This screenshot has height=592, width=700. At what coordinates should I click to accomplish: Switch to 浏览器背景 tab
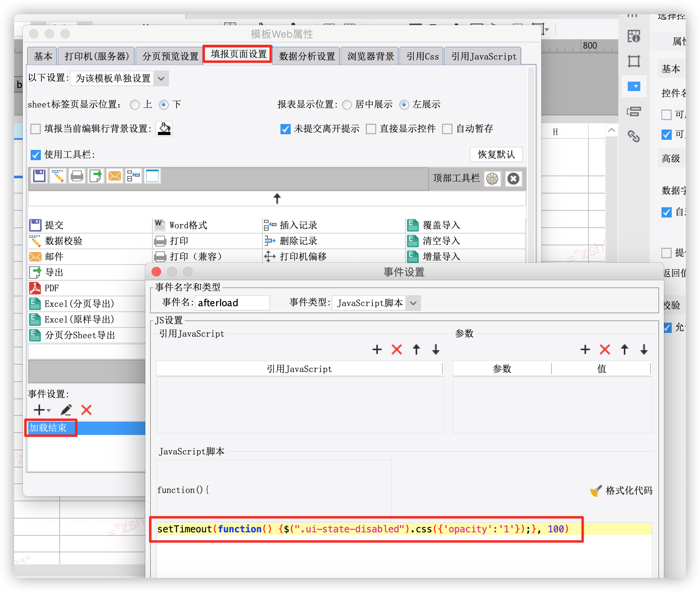coord(370,57)
